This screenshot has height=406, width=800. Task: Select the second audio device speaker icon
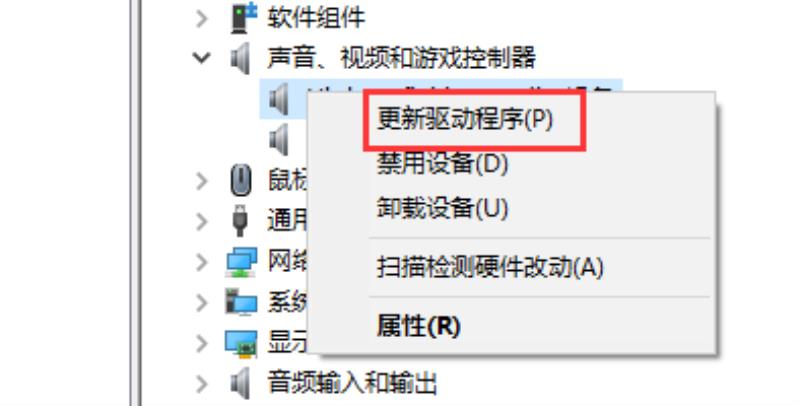(279, 139)
